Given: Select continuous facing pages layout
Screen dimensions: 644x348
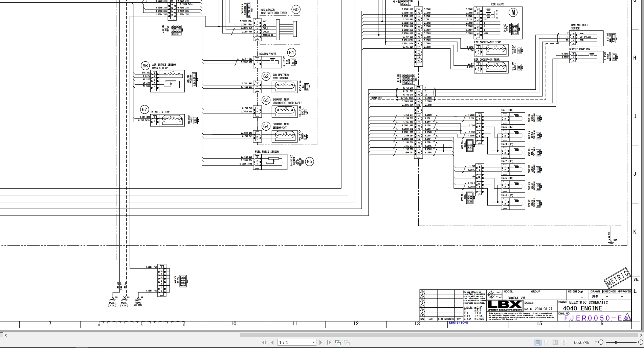Looking at the screenshot, I should (564, 342).
